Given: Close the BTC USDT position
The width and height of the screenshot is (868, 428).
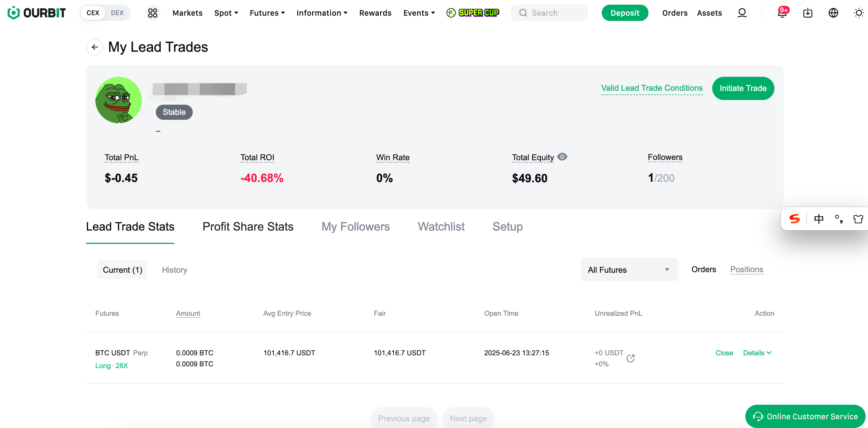Looking at the screenshot, I should coord(724,353).
